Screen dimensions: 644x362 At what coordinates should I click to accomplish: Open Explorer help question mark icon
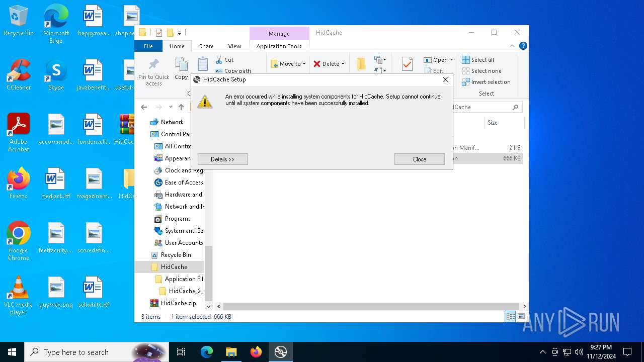(523, 46)
